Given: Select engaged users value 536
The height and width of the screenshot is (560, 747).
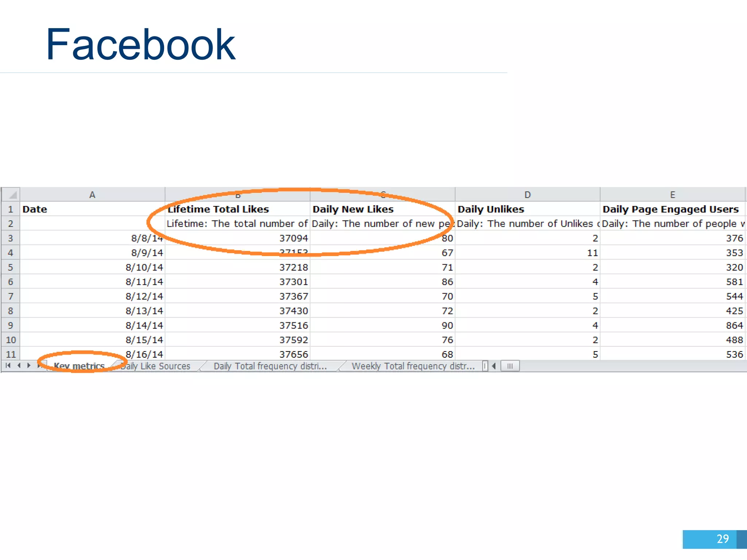Looking at the screenshot, I should pyautogui.click(x=673, y=354).
